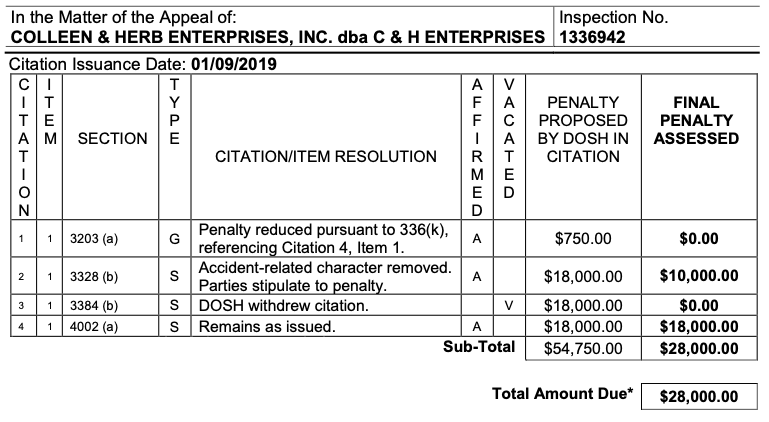Click the SECTION column header
This screenshot has width=769, height=422.
(112, 138)
